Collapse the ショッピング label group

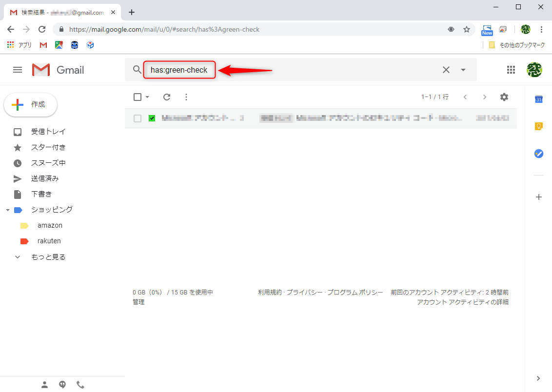7,209
